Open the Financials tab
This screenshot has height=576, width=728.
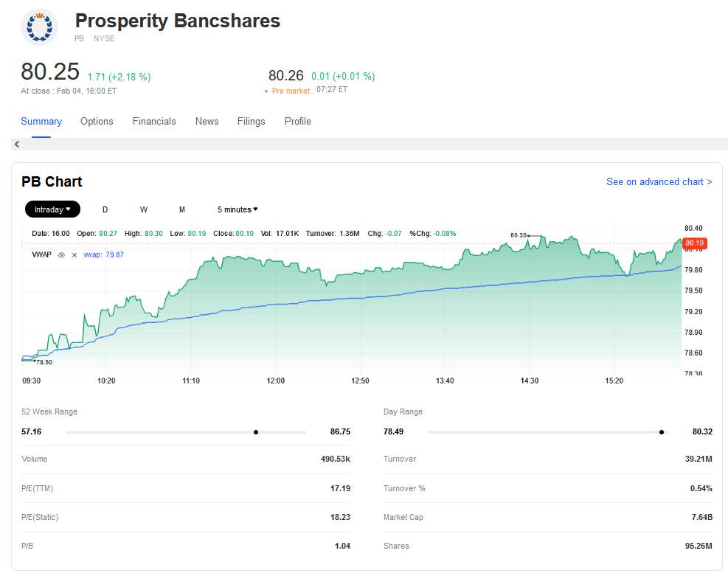point(154,121)
